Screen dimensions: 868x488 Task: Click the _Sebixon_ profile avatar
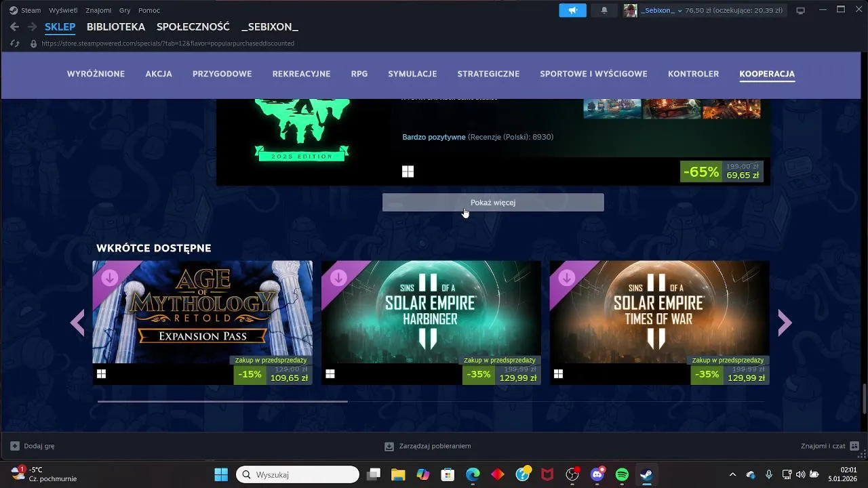pyautogui.click(x=630, y=10)
